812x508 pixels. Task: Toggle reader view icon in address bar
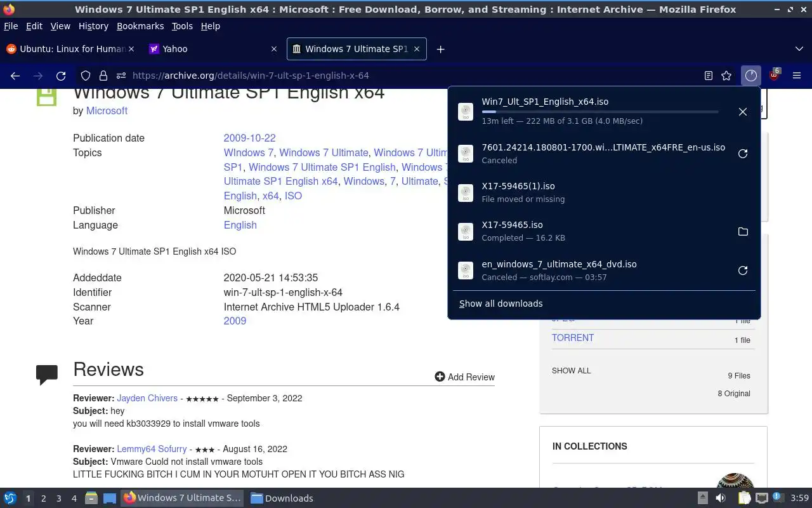pos(709,76)
